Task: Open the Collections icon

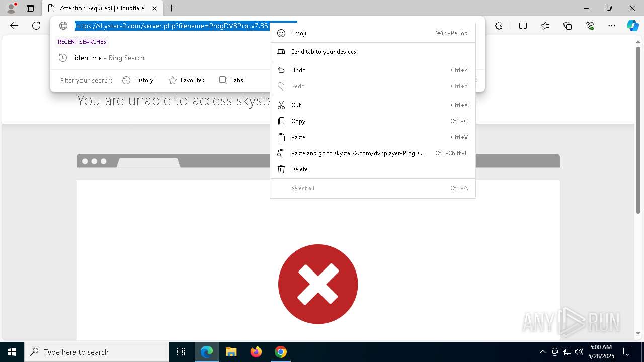Action: (568, 26)
